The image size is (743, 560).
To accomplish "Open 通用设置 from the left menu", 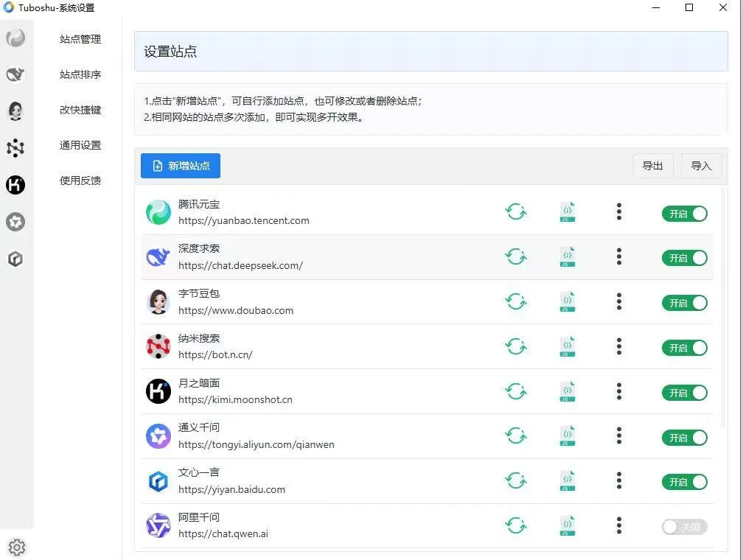I will (x=80, y=145).
